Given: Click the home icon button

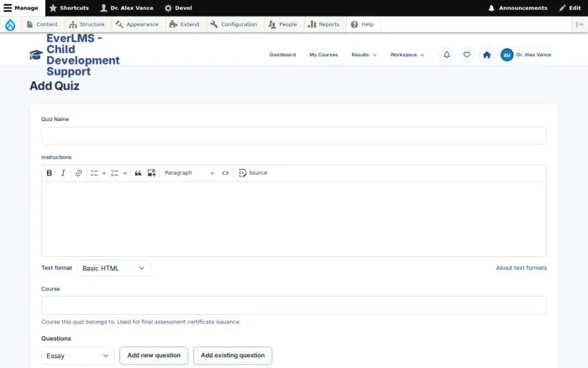Looking at the screenshot, I should point(486,55).
